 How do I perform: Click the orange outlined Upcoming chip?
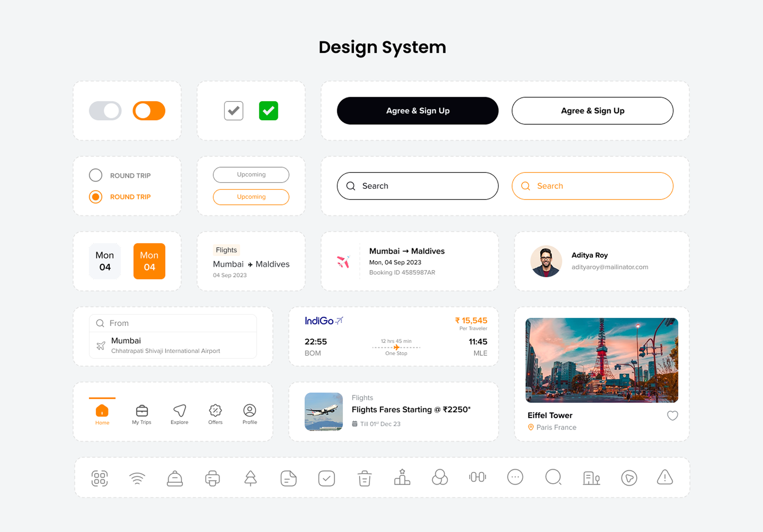(x=251, y=197)
